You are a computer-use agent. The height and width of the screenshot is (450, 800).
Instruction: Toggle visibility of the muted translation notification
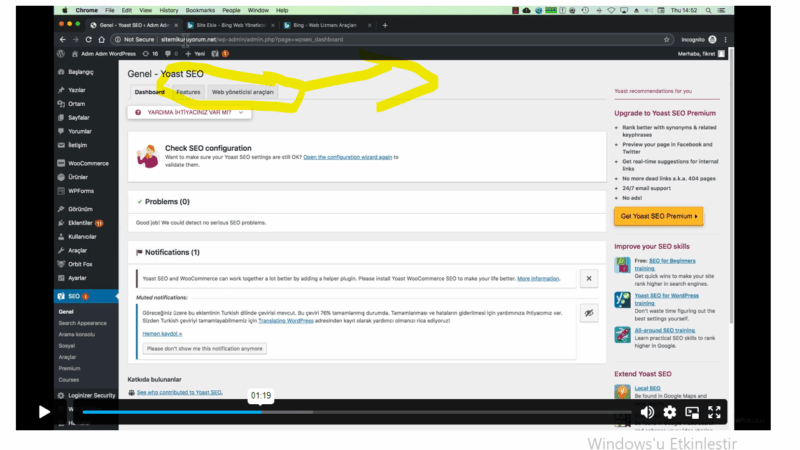[589, 312]
